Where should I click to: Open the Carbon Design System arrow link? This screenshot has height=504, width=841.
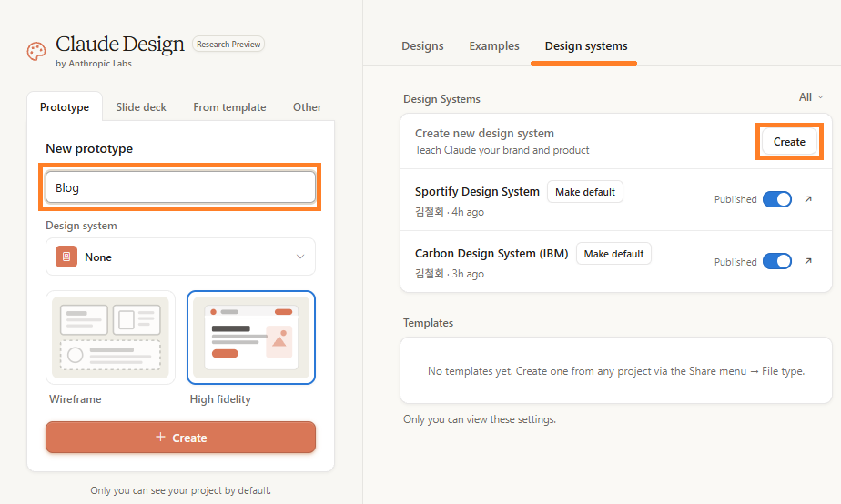(808, 261)
